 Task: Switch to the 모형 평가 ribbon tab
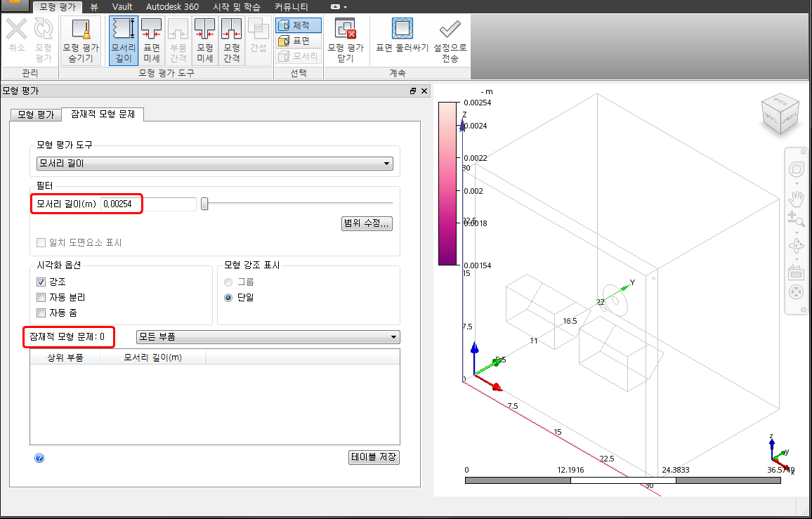pyautogui.click(x=58, y=7)
